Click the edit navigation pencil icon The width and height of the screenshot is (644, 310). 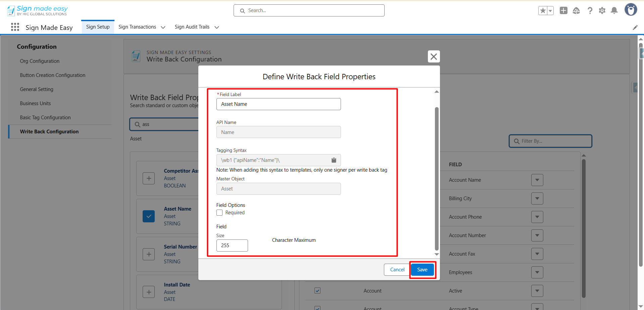[635, 28]
